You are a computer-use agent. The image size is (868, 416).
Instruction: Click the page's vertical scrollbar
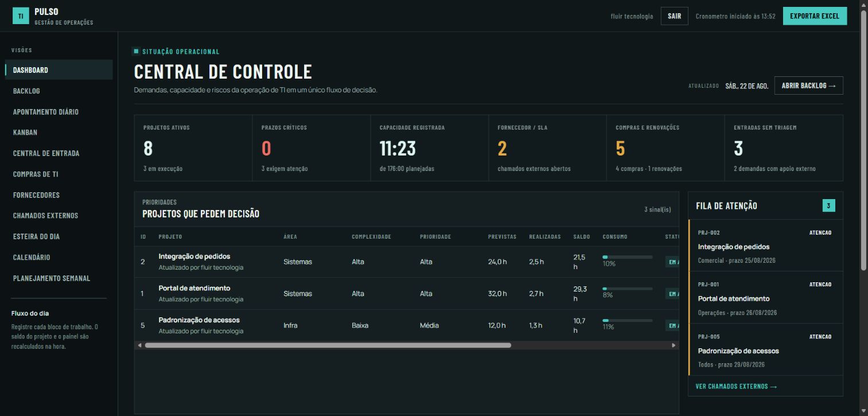point(863,141)
